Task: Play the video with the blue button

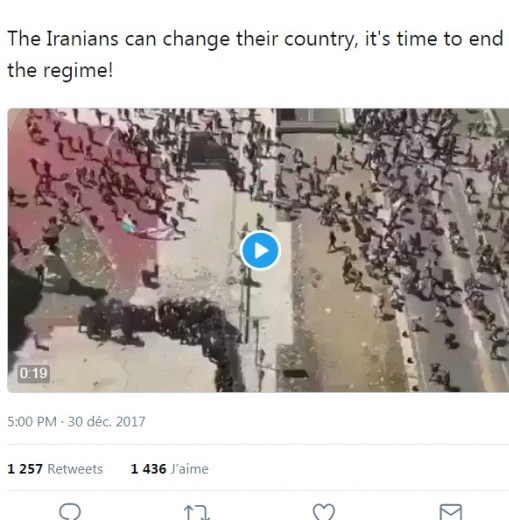Action: 260,250
